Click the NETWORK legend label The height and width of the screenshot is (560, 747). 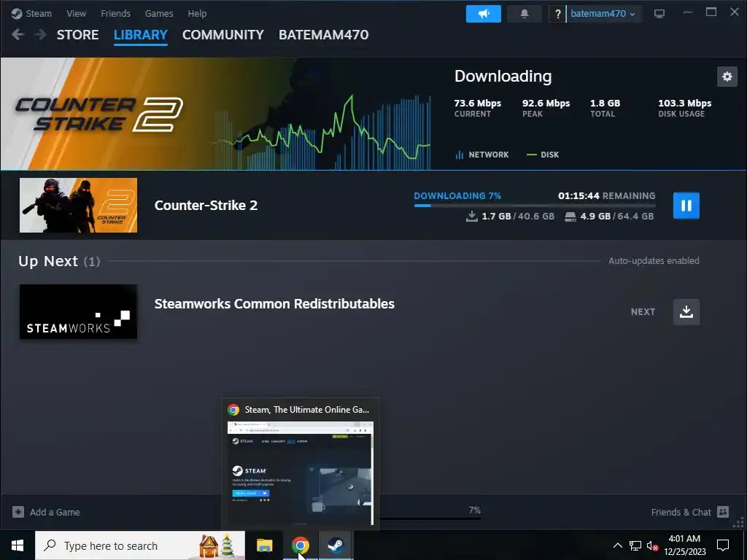pyautogui.click(x=482, y=155)
